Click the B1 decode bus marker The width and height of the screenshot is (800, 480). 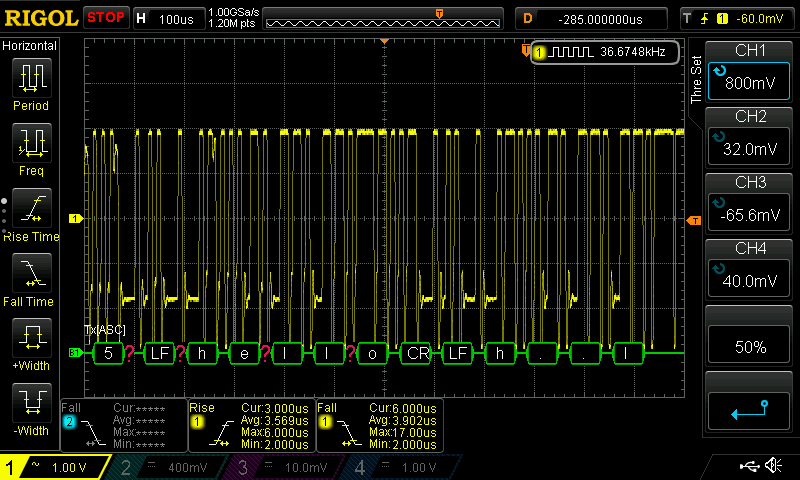(x=75, y=352)
